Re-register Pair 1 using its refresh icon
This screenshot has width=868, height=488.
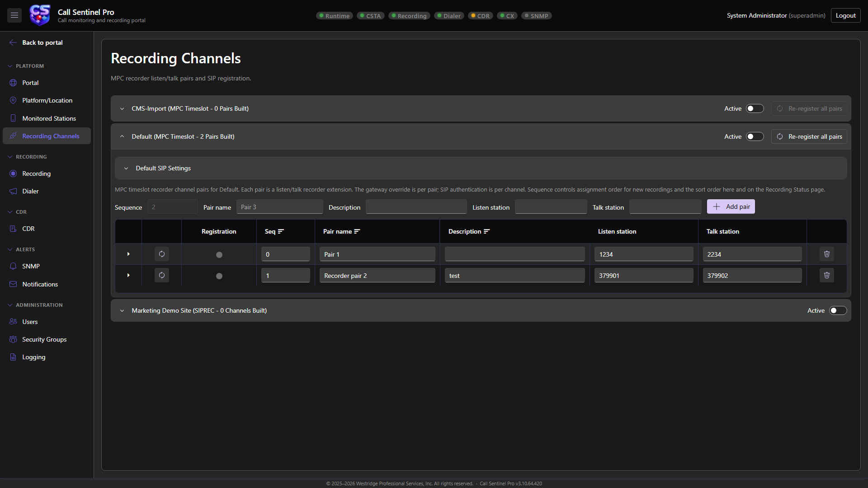click(x=162, y=254)
